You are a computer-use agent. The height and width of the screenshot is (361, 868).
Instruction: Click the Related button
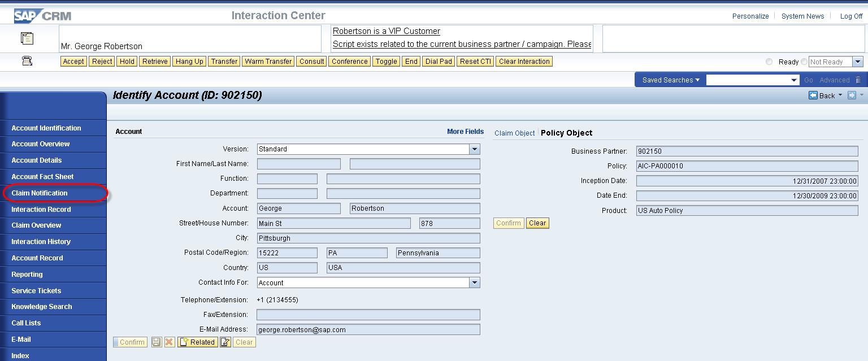coord(198,342)
